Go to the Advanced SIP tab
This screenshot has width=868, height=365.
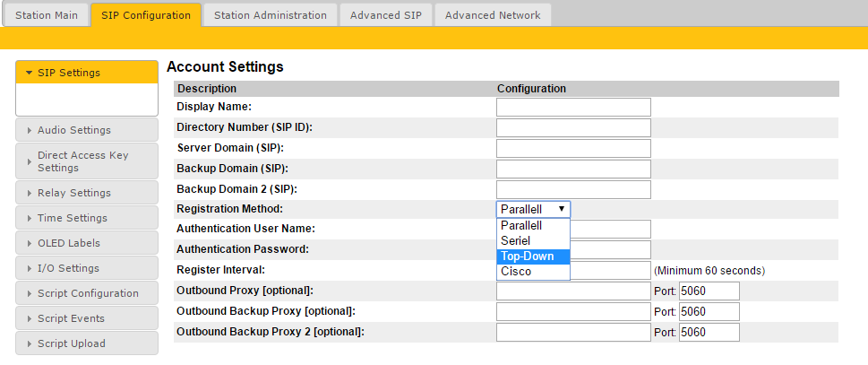[x=385, y=15]
